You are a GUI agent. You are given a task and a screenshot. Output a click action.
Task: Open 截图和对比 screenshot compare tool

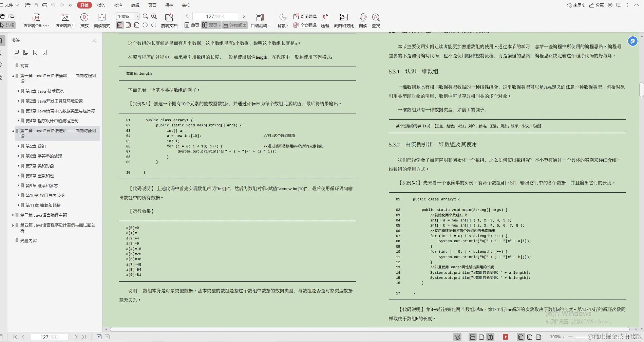point(343,20)
